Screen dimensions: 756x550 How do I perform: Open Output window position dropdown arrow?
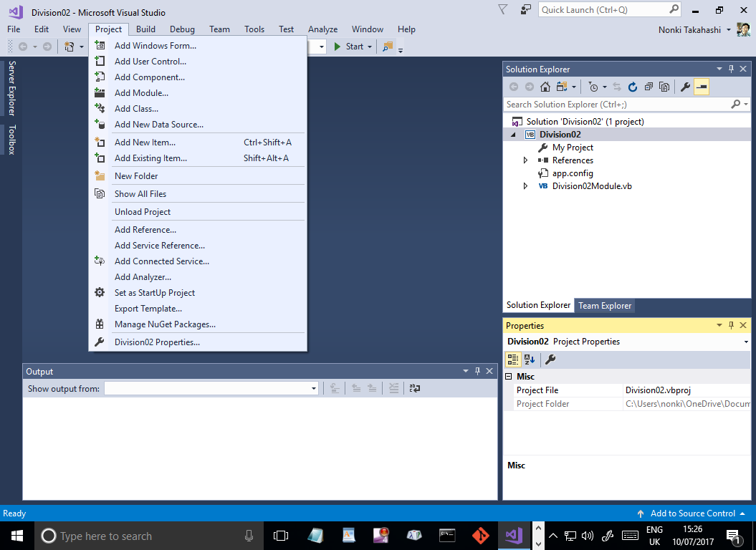[x=466, y=371]
